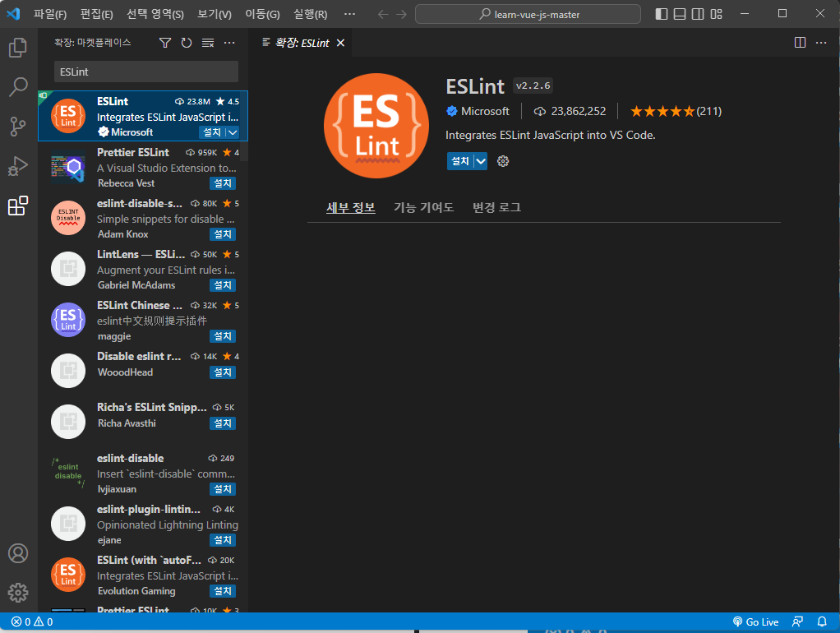Expand install dropdown in ESLint detail page
The height and width of the screenshot is (633, 840).
[481, 161]
